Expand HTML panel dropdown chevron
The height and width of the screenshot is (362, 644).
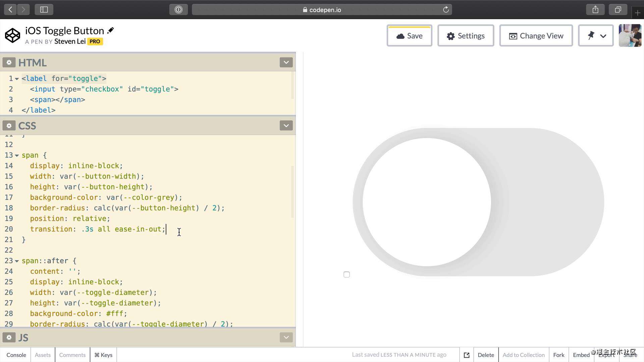point(286,62)
